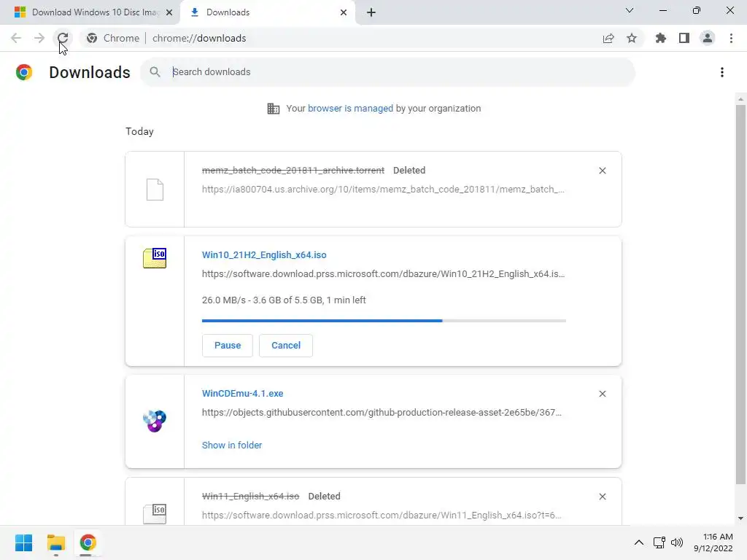This screenshot has height=560, width=747.
Task: Open a new tab
Action: 371,12
